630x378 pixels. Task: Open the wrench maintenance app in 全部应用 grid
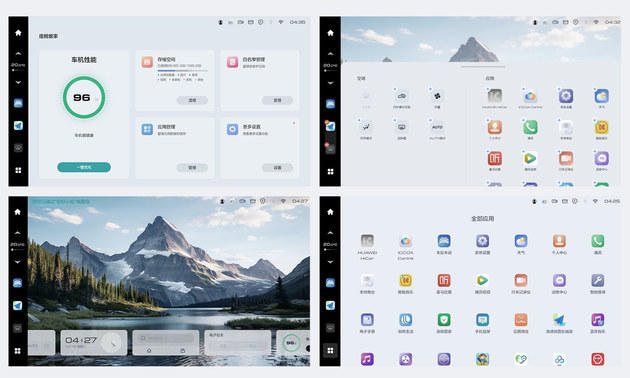(x=597, y=280)
